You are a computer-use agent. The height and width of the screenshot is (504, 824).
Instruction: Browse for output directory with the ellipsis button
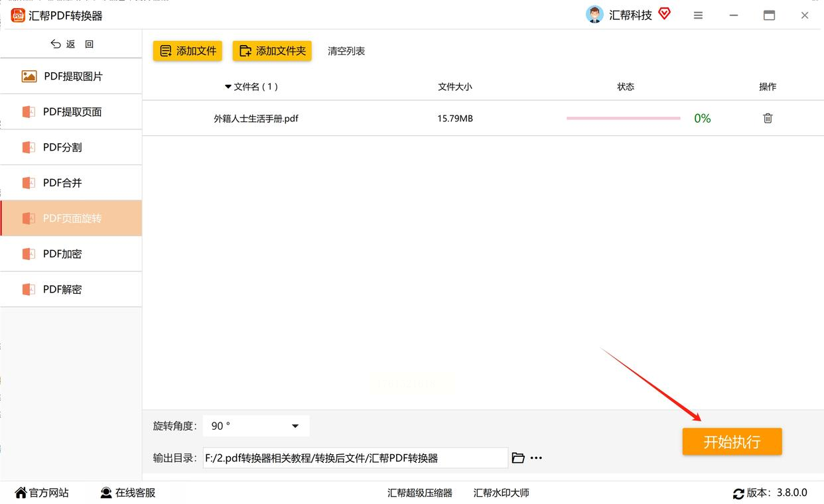pyautogui.click(x=536, y=458)
